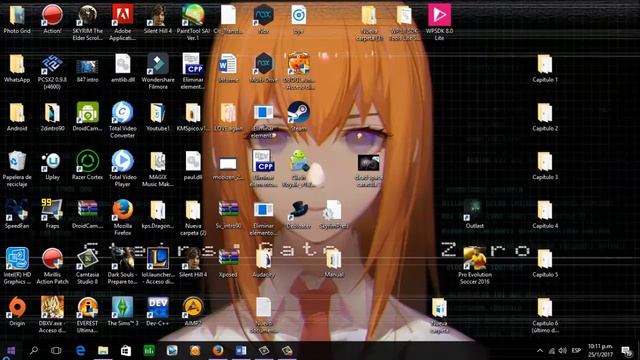
Task: Open network status tray icon
Action: 551,351
